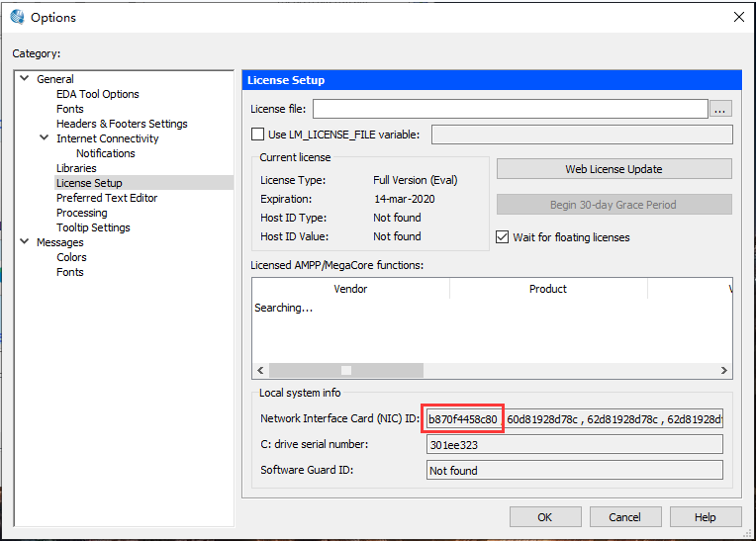Select EDA Tool Options in category tree
The image size is (756, 541).
pos(97,94)
